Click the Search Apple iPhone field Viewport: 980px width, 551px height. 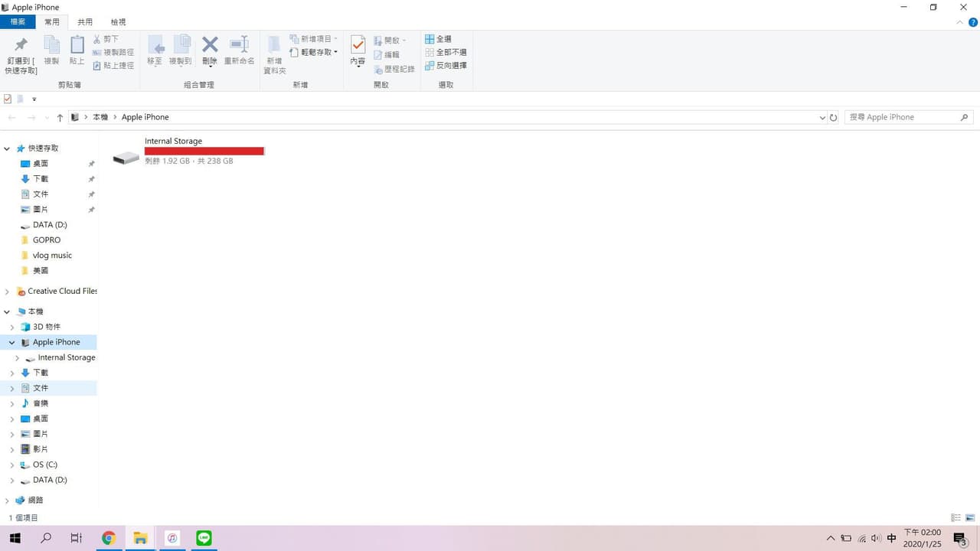pos(909,117)
